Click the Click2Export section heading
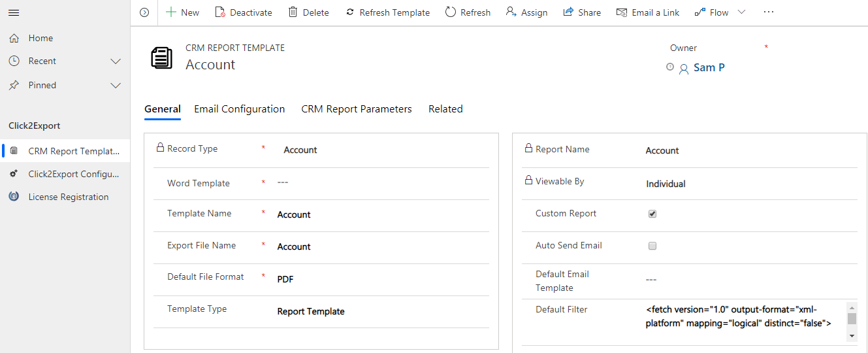Screen dimensions: 868x353 (x=34, y=126)
